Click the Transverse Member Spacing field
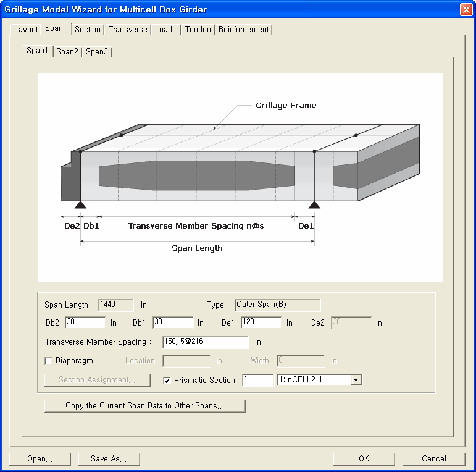The image size is (476, 472). [x=205, y=342]
